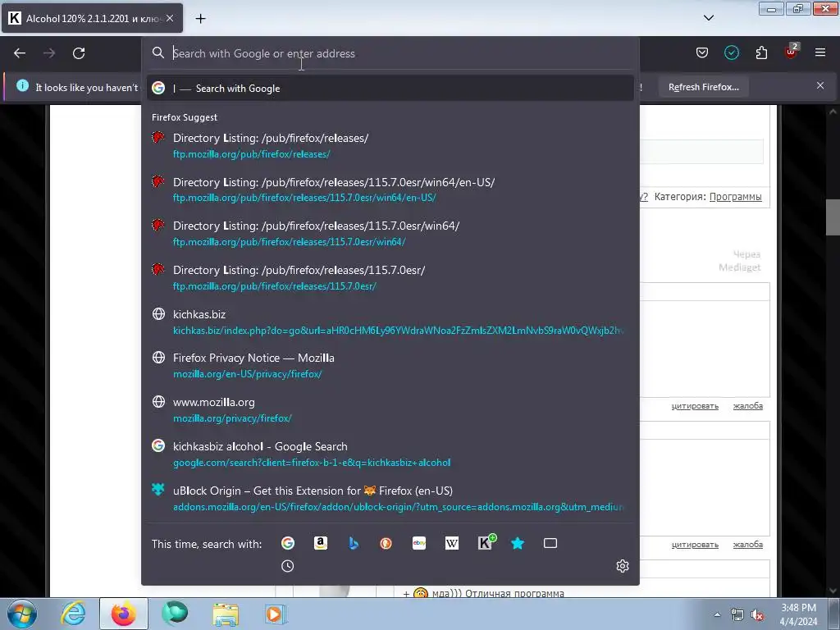This screenshot has height=630, width=840.
Task: Open Firefox Privacy Notice — Mozilla suggestion
Action: (390, 366)
